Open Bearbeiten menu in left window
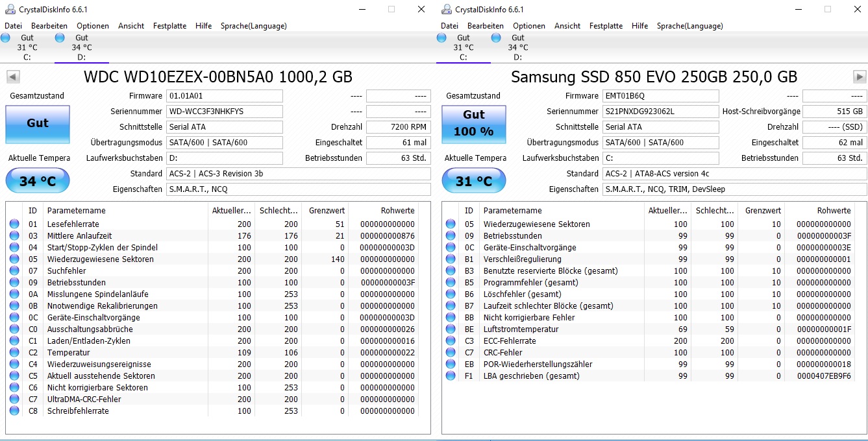Image resolution: width=868 pixels, height=441 pixels. (x=49, y=26)
